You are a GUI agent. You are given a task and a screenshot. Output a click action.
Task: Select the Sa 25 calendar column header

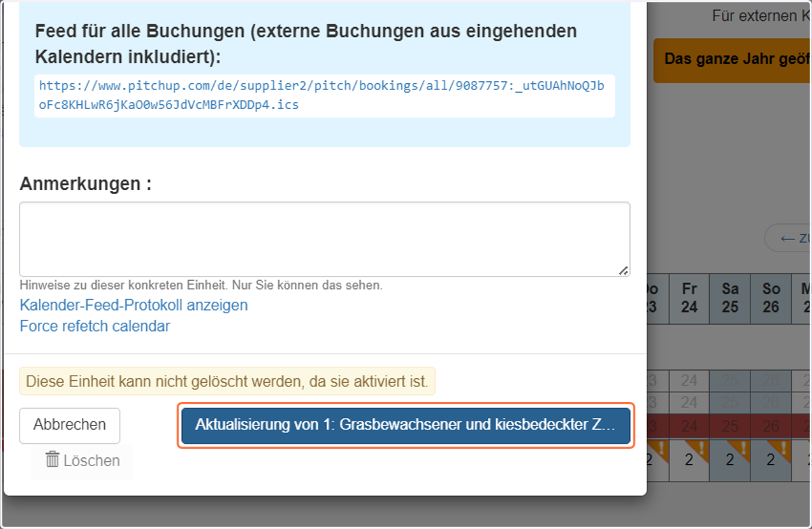point(730,298)
